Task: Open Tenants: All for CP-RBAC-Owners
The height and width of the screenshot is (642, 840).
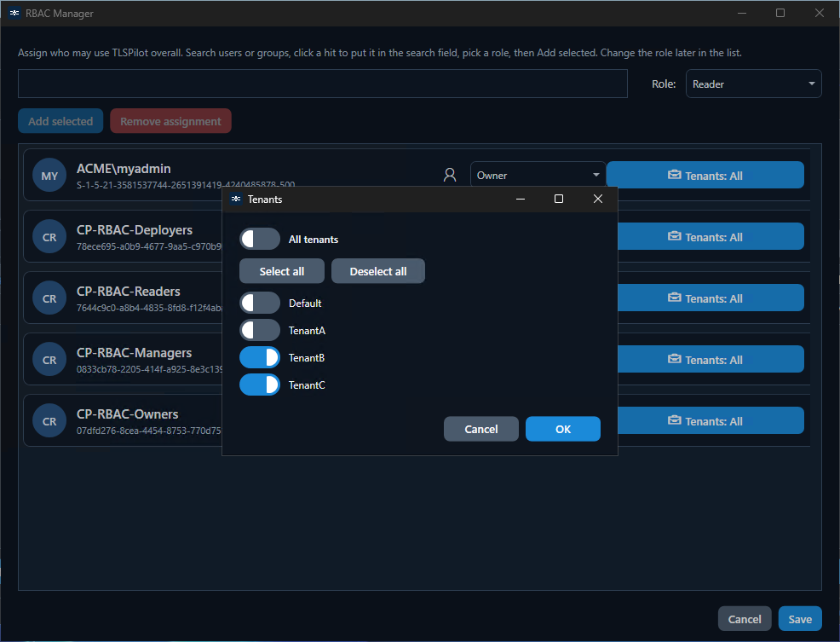Action: coord(711,421)
